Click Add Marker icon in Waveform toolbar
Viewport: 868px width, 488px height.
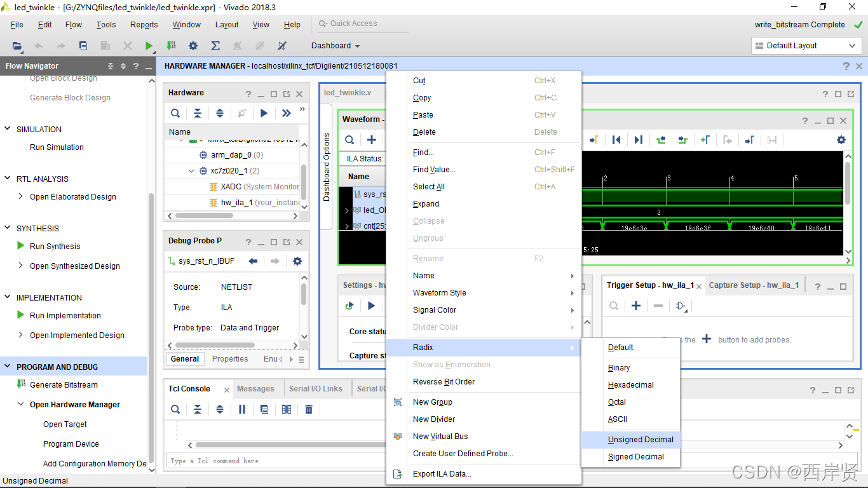705,140
